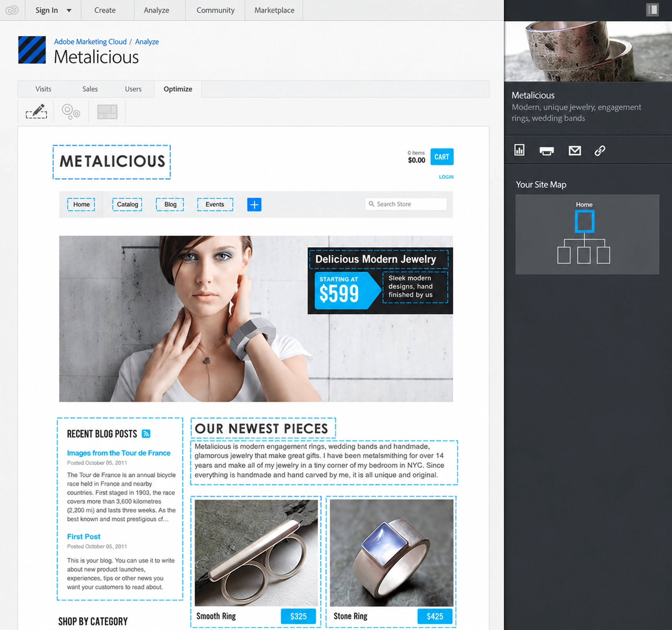Image resolution: width=672 pixels, height=630 pixels.
Task: Click the $425 price button
Action: tap(435, 616)
